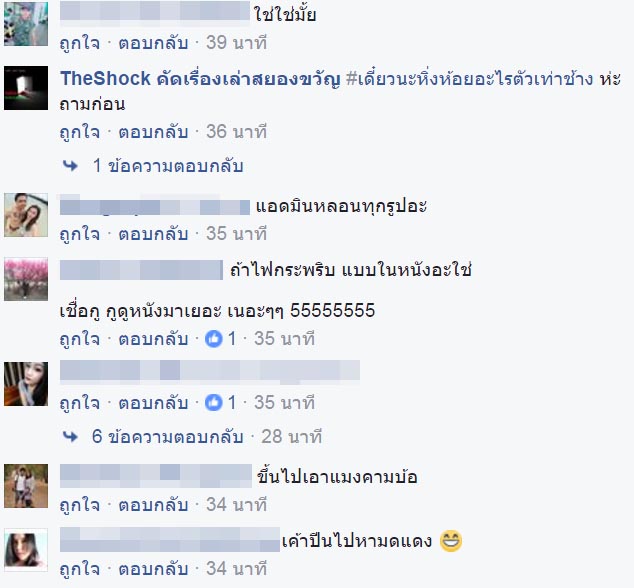This screenshot has height=588, width=634.
Task: Like the แอดมินหลอนทุกรูปอะ comment
Action: point(80,234)
